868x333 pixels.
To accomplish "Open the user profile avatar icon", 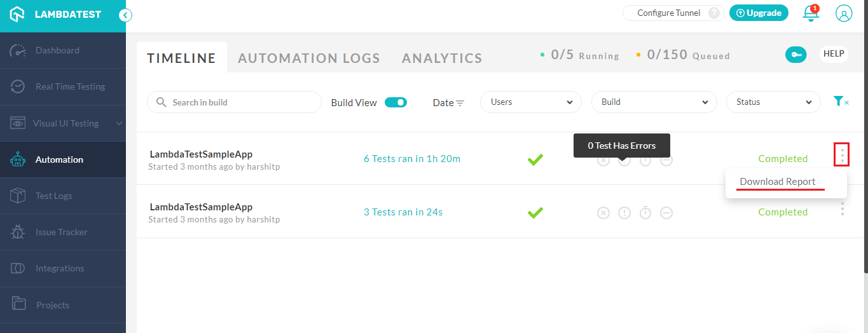I will point(843,13).
